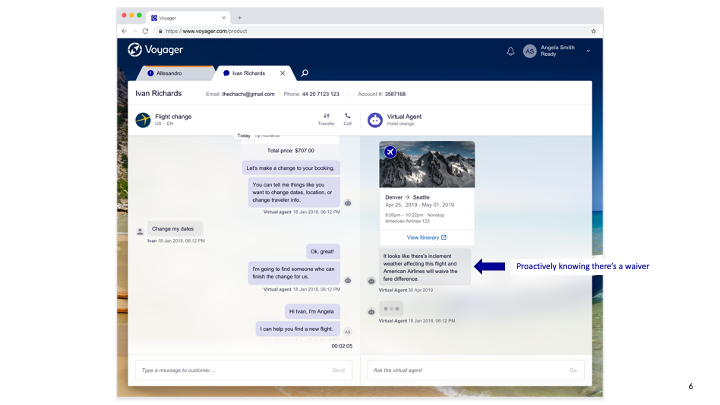Click the Virtual Agent robot icon

pyautogui.click(x=375, y=120)
